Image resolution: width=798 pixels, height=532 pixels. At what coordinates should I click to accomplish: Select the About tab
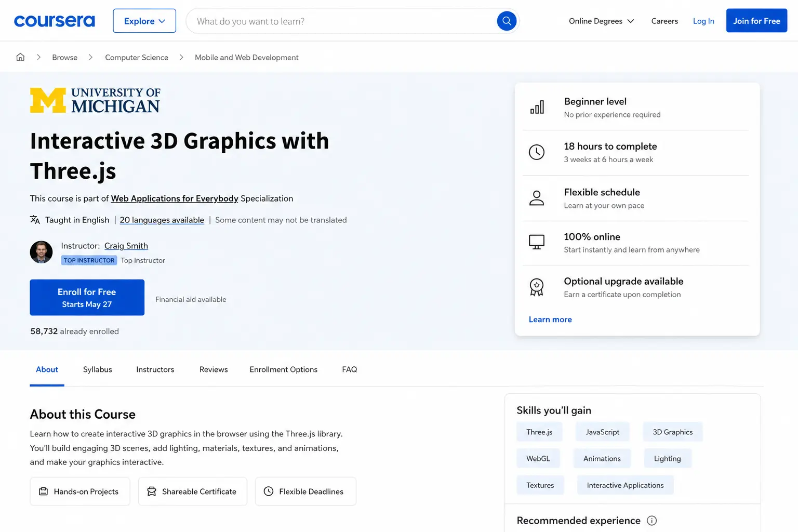pos(47,369)
